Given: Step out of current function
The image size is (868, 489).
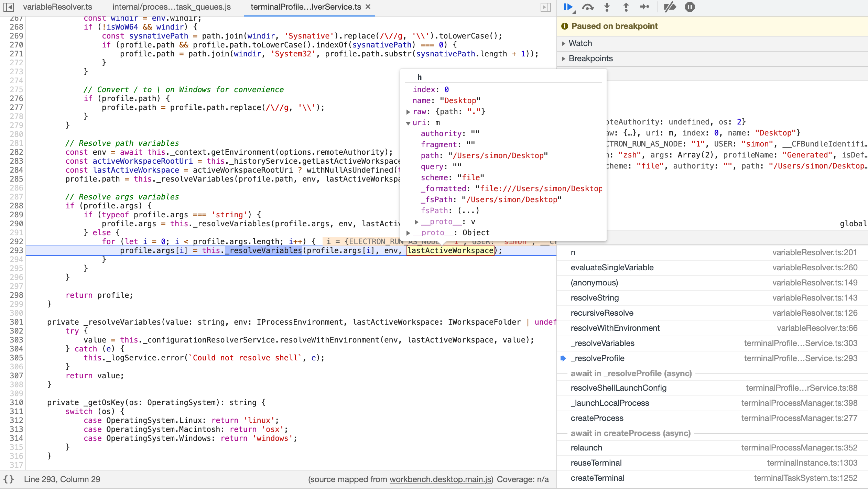Looking at the screenshot, I should point(626,7).
